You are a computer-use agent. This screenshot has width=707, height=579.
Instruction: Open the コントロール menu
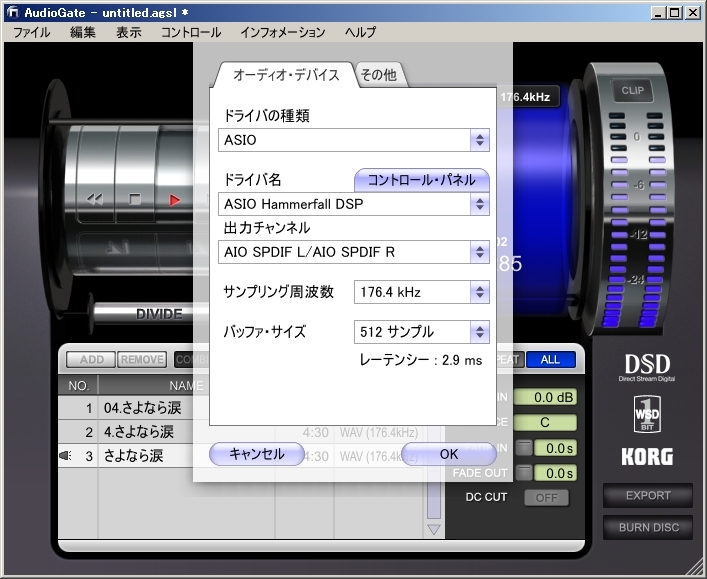click(x=190, y=32)
